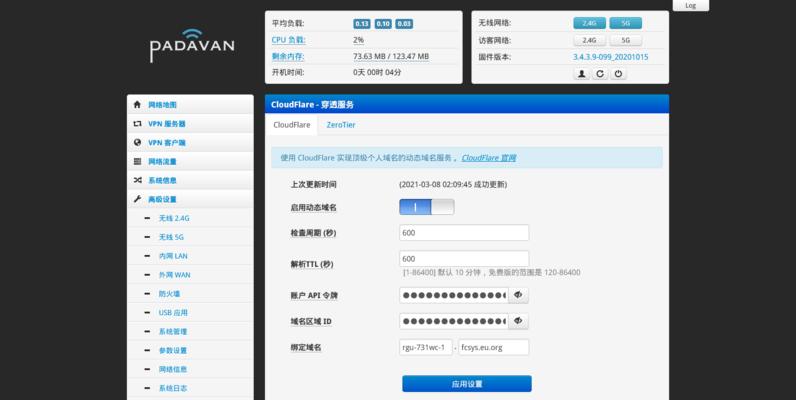The image size is (796, 400).
Task: Click the list icon beside 网络流量
Action: [x=137, y=161]
